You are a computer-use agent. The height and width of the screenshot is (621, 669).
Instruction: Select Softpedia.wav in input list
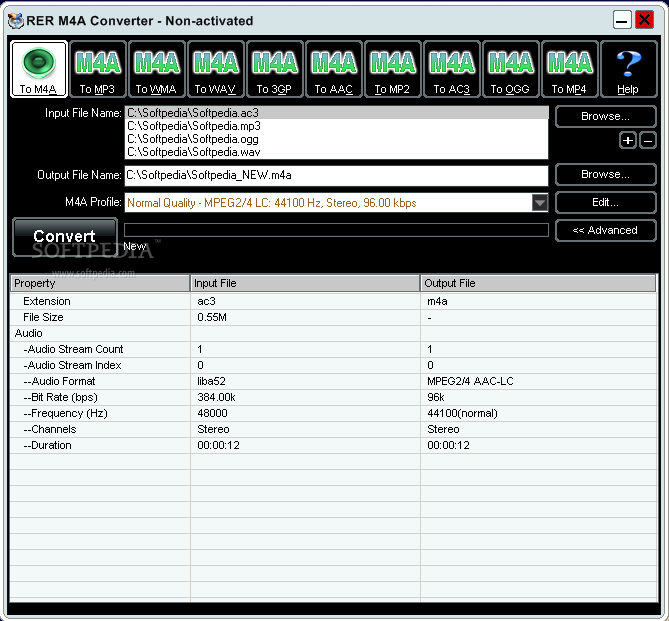pyautogui.click(x=336, y=152)
